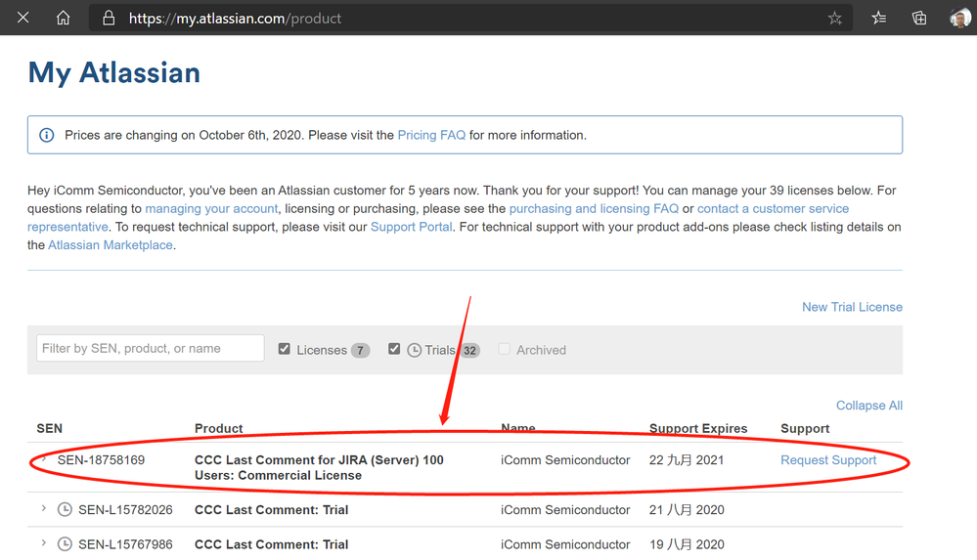This screenshot has width=977, height=560.
Task: Open the collections icon in toolbar
Action: [919, 18]
